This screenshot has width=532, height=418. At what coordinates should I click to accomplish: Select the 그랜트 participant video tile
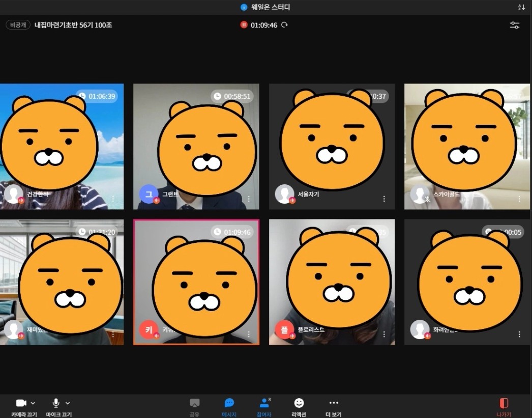click(x=196, y=147)
